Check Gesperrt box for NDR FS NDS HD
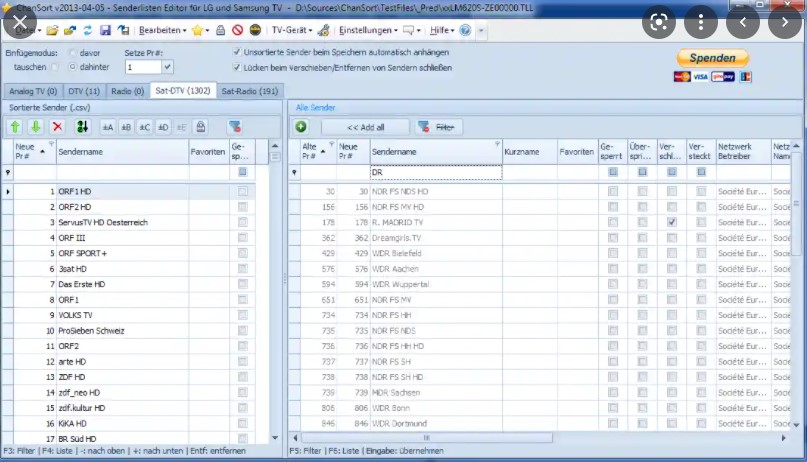 click(x=612, y=191)
